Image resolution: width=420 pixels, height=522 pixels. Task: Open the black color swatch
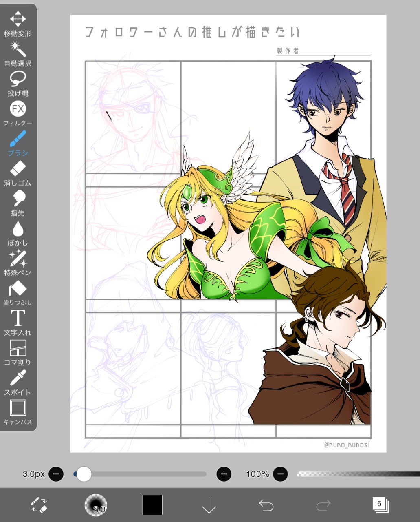pyautogui.click(x=152, y=505)
